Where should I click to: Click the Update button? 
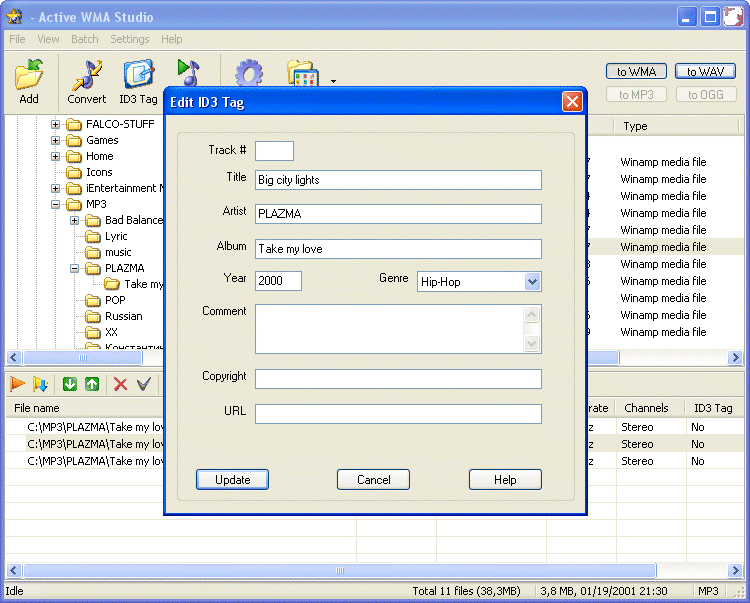232,480
